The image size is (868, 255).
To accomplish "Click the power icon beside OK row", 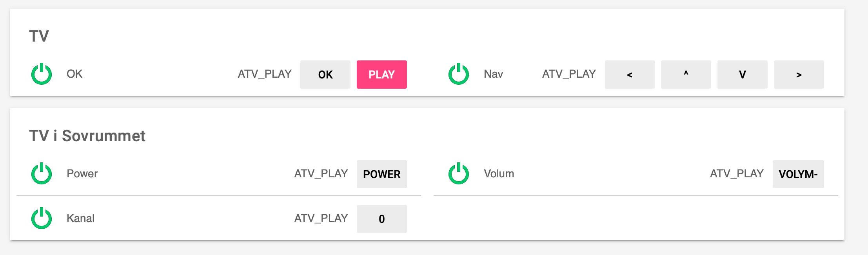I will tap(42, 74).
